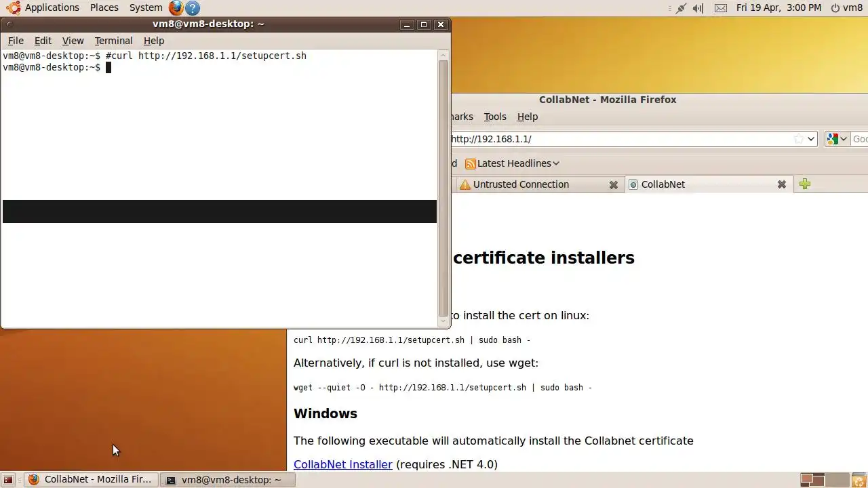Open the mail envelope indicator
The width and height of the screenshot is (868, 488).
(721, 8)
